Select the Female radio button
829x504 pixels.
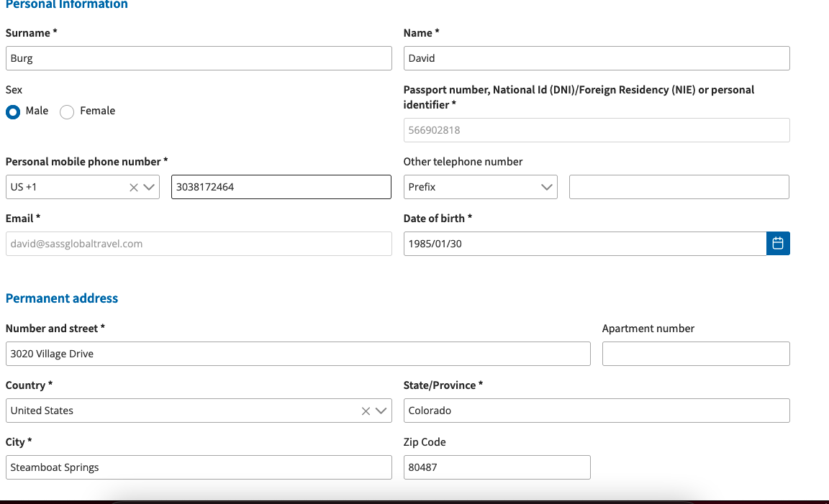[x=67, y=112]
